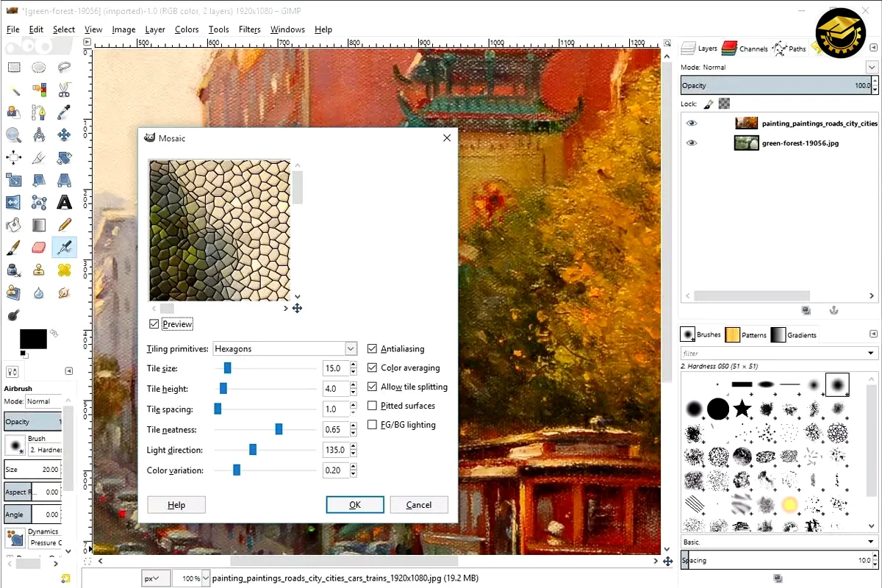Click the black foreground color swatch
This screenshot has width=882, height=588.
(x=33, y=339)
